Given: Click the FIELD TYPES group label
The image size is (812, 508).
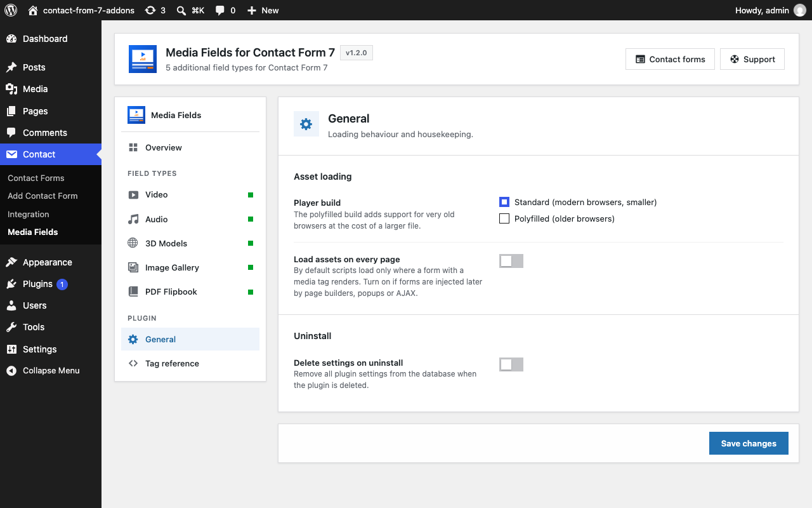Looking at the screenshot, I should point(152,173).
